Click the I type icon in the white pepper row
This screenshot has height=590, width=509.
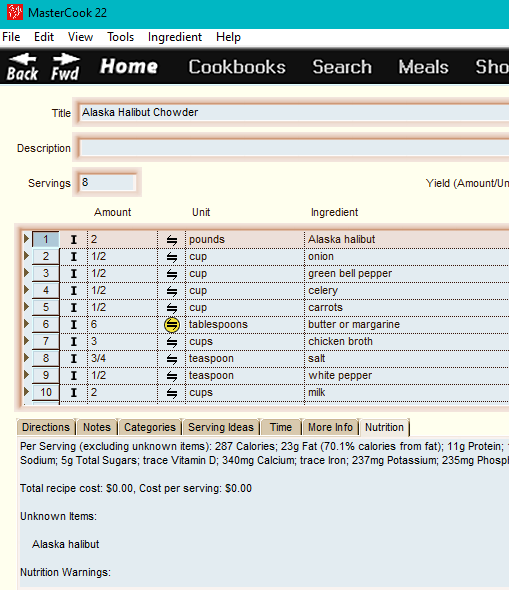tap(74, 376)
